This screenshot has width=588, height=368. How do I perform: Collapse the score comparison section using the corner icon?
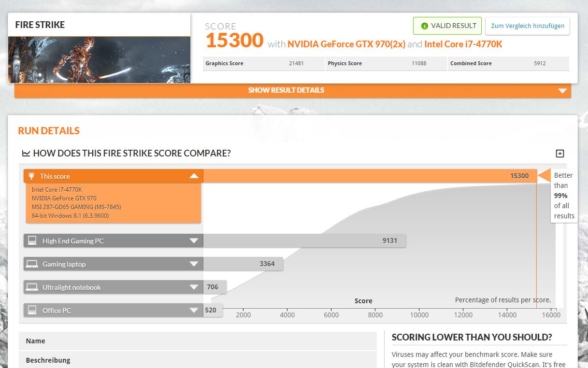click(x=560, y=154)
